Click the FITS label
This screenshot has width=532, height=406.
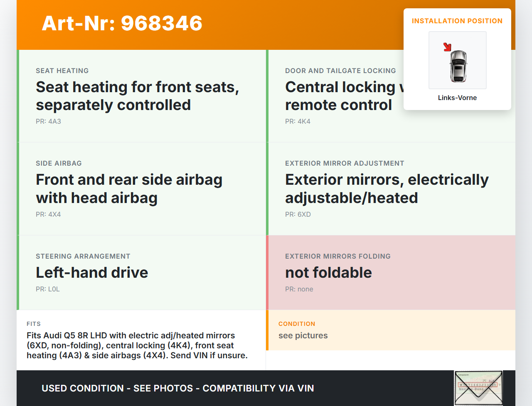34,324
